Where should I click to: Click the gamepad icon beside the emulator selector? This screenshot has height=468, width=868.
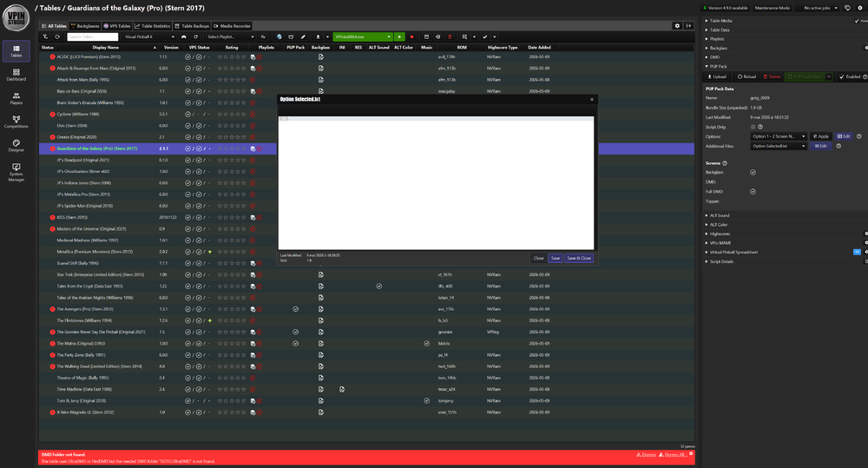coord(184,36)
